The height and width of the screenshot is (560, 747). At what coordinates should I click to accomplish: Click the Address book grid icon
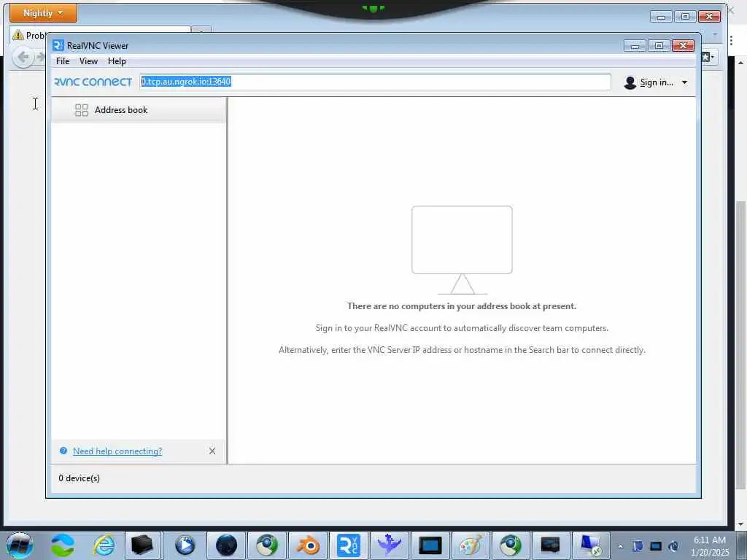82,110
